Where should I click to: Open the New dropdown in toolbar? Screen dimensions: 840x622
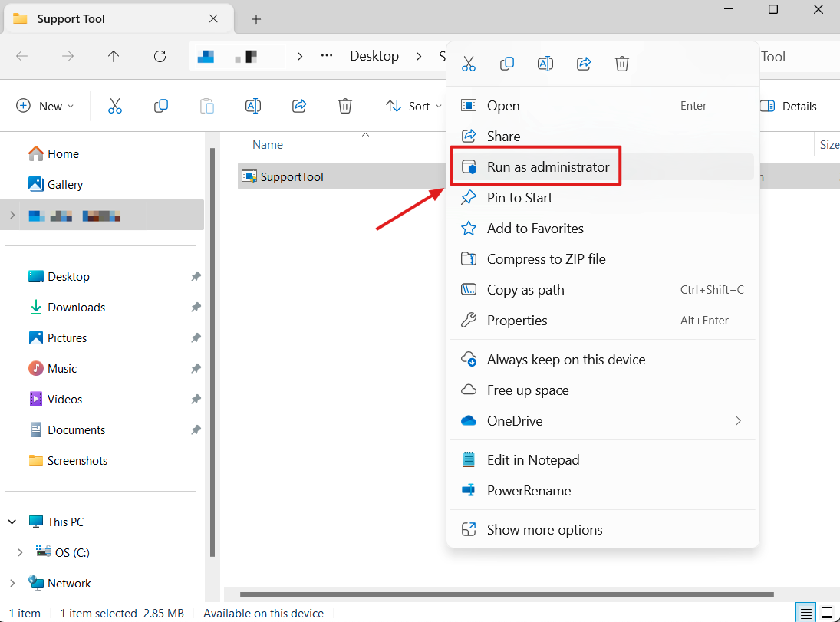[x=45, y=106]
